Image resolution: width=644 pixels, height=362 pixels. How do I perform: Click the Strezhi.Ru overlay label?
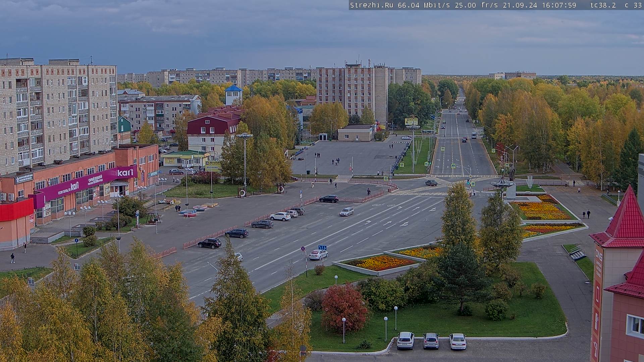(x=372, y=5)
